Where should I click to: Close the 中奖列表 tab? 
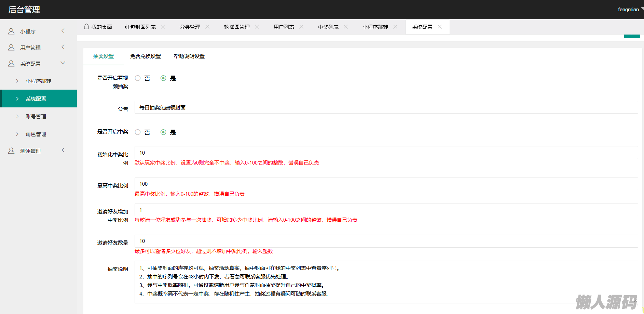(x=346, y=27)
